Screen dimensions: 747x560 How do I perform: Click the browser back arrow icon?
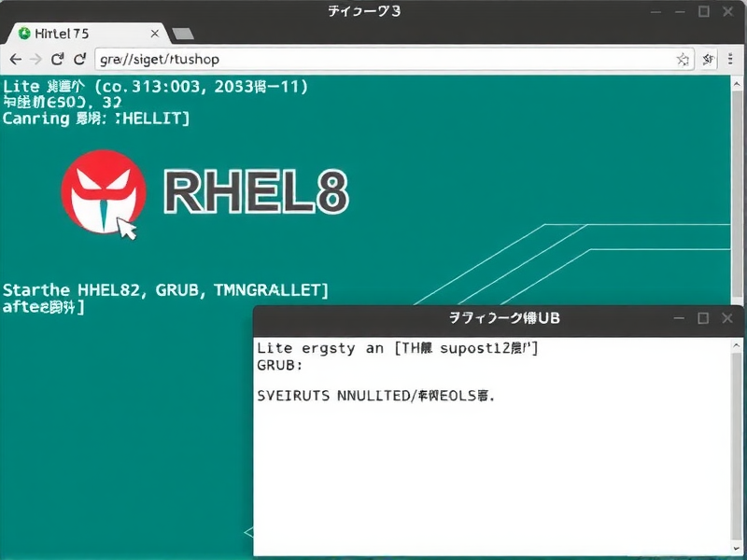[x=16, y=58]
